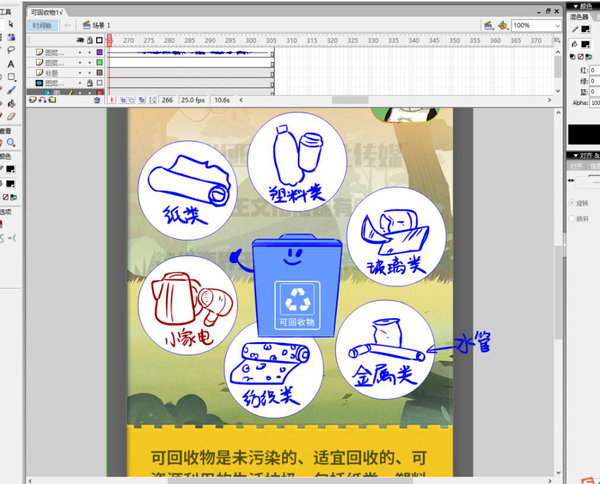
Task: Select the Text tool in toolbox
Action: click(11, 62)
